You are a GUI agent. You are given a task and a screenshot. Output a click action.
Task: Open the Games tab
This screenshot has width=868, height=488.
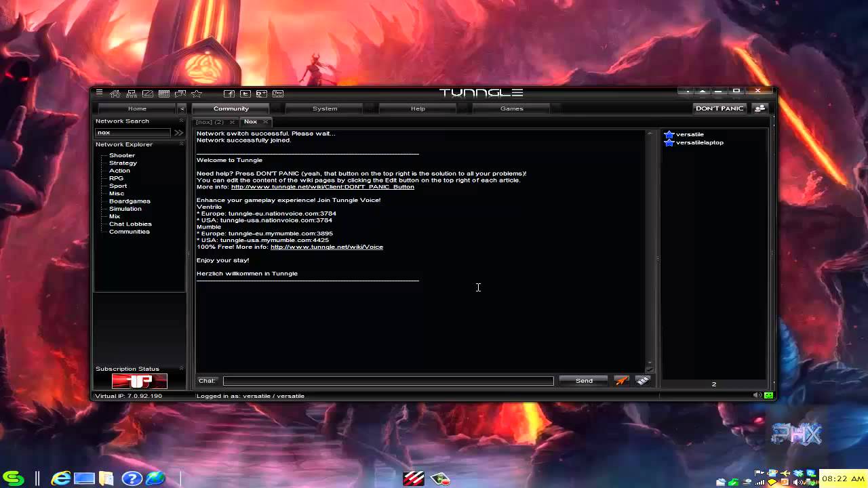(x=511, y=108)
